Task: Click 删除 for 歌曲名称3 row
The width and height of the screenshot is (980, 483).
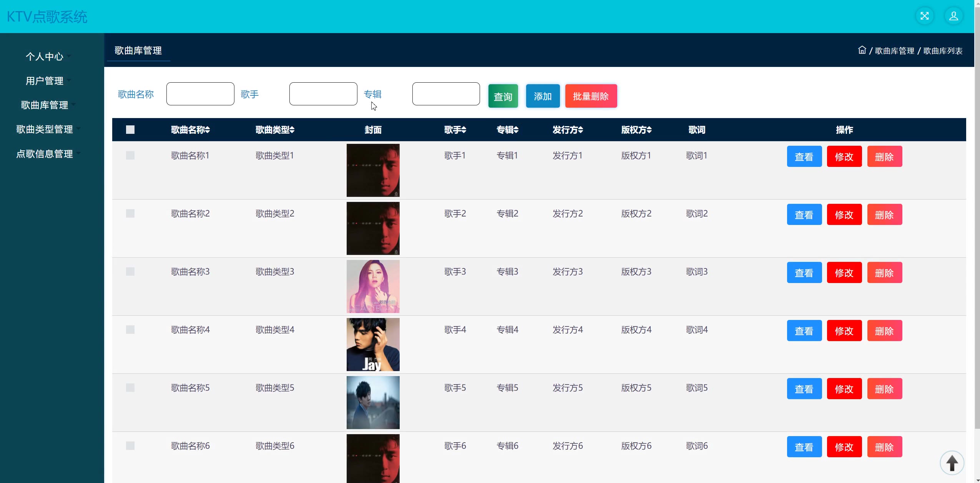Action: click(885, 273)
